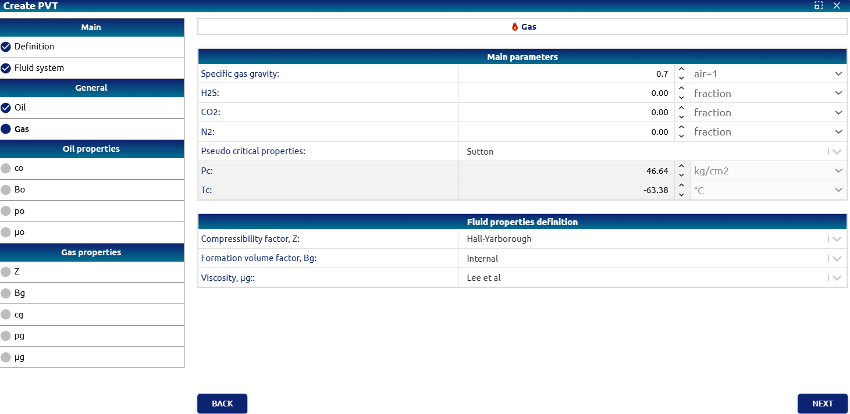Screen dimensions: 850x414
Task: Click the filled circle icon beside Gas
Action: coord(7,129)
